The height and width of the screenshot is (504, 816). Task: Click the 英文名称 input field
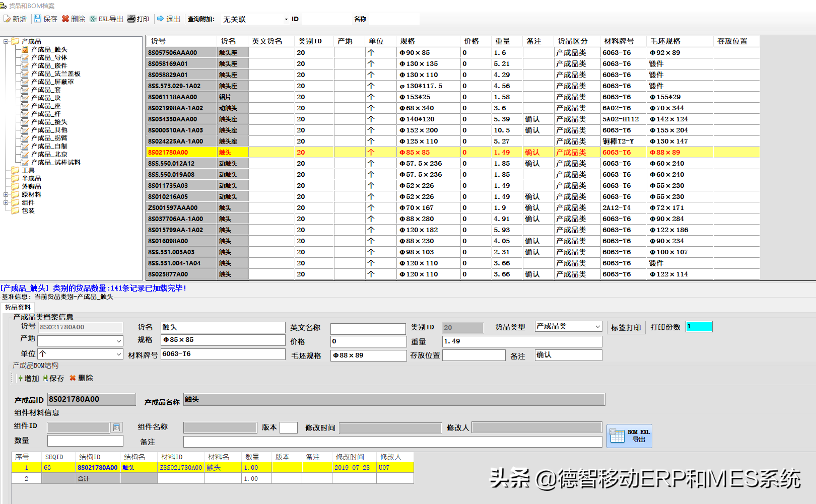coord(368,329)
